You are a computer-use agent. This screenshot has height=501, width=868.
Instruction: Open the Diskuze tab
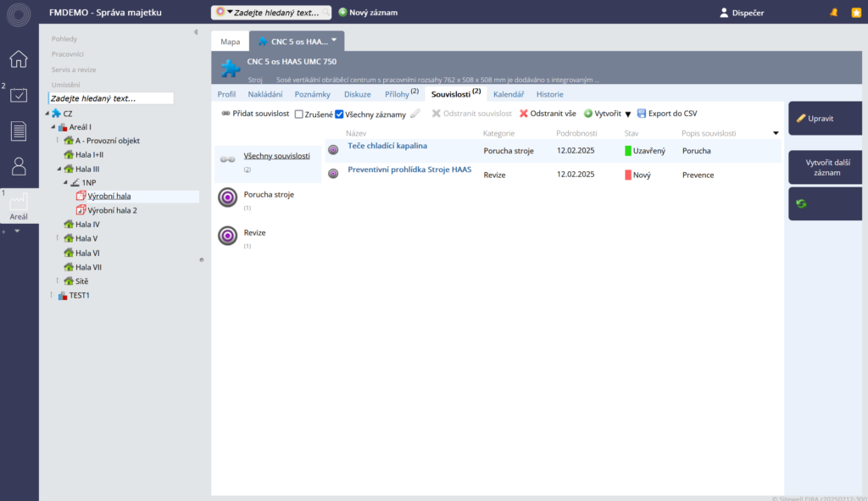[x=358, y=94]
